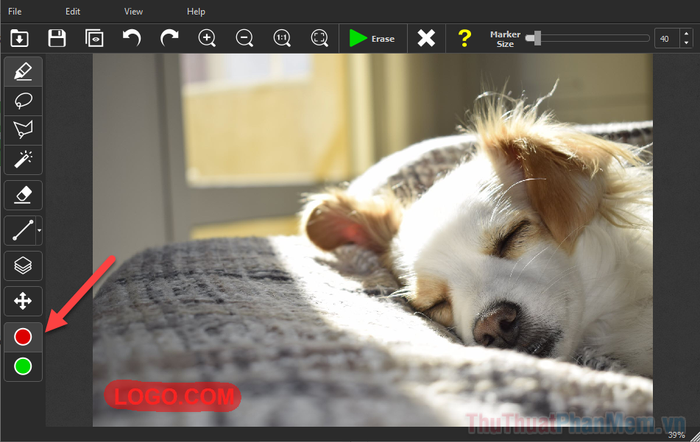Select the Eraser tool
The image size is (700, 442).
tap(23, 195)
